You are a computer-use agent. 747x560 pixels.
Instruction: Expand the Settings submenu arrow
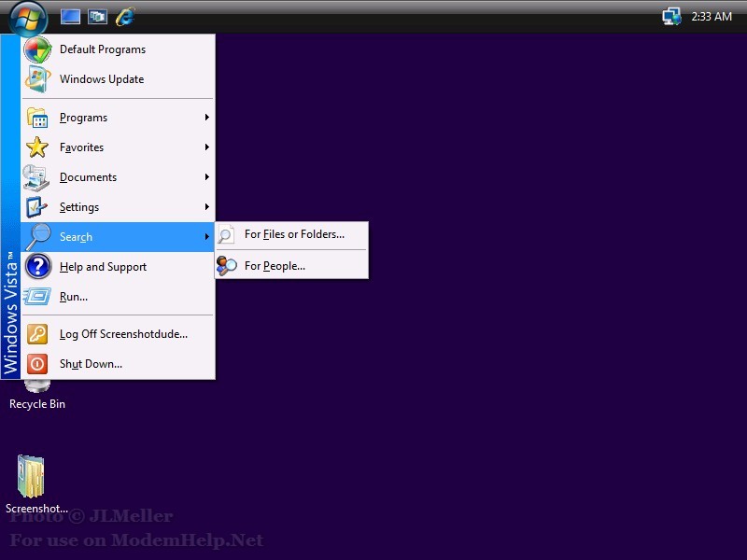pyautogui.click(x=206, y=206)
